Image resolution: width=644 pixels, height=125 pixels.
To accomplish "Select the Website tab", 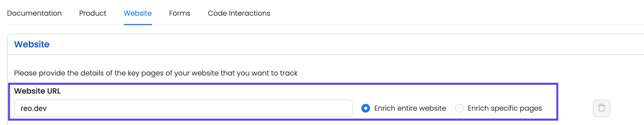I will click(x=138, y=13).
